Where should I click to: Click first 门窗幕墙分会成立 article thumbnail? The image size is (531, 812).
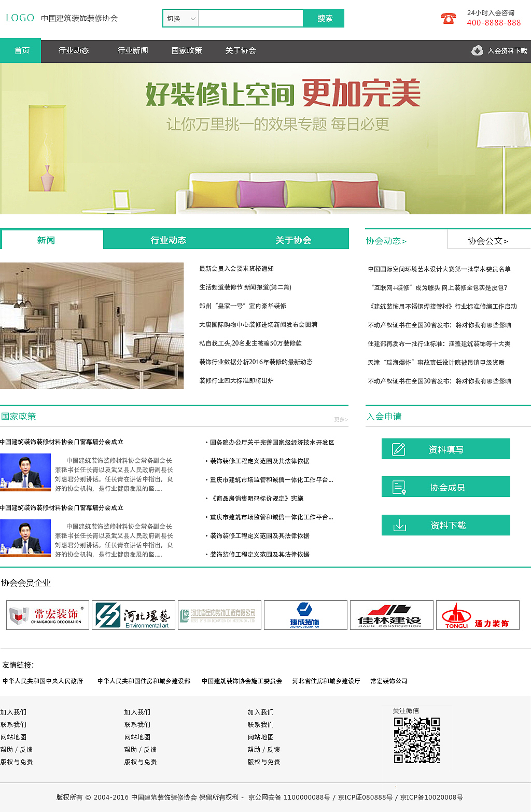tap(25, 472)
